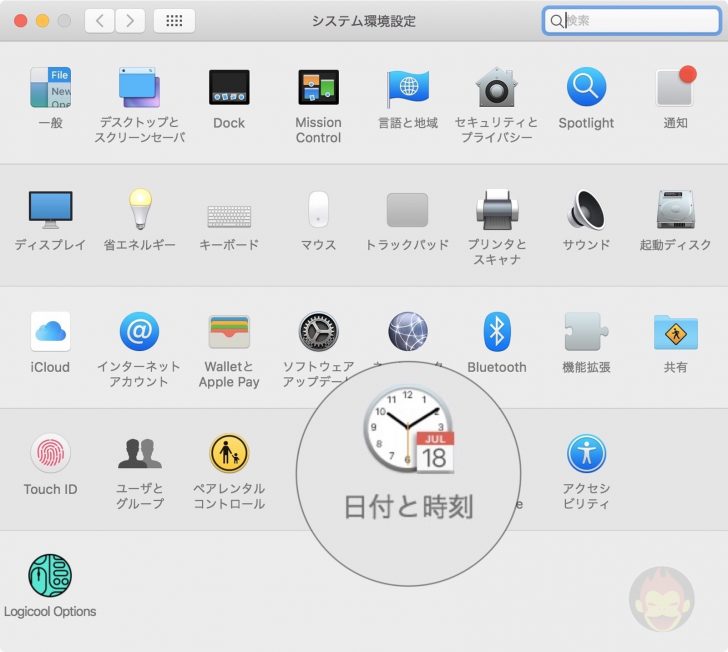Screen dimensions: 728x652
Task: Open the network globe preferences icon
Action: [x=408, y=332]
